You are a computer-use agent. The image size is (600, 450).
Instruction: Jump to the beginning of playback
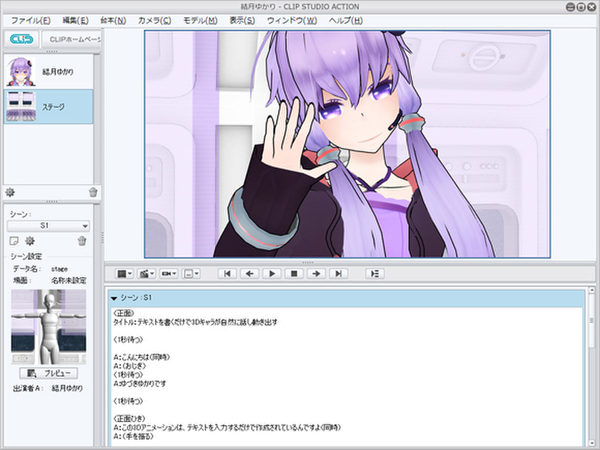[227, 274]
